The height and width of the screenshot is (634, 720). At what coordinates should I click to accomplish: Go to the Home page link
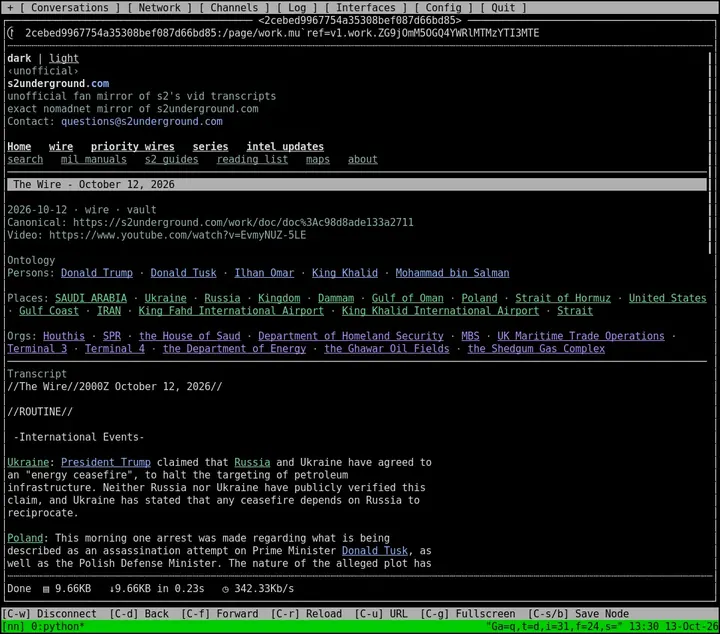click(19, 146)
